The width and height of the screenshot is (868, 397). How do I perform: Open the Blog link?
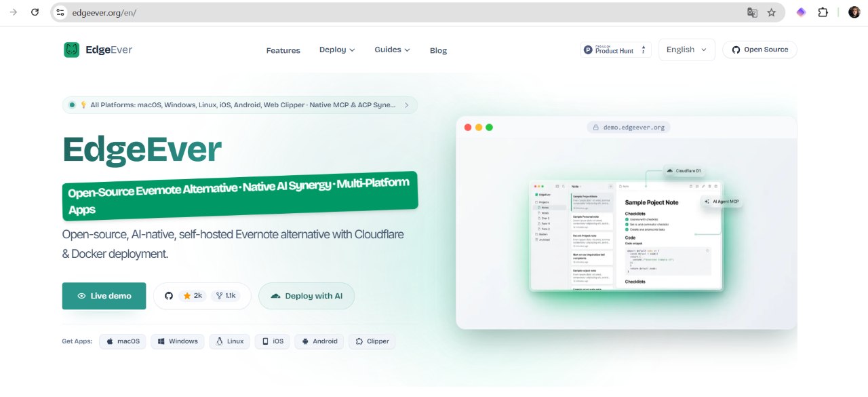point(439,50)
